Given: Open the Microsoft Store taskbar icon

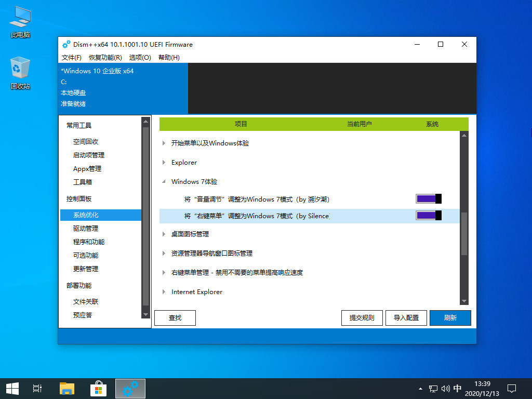Looking at the screenshot, I should tap(98, 388).
